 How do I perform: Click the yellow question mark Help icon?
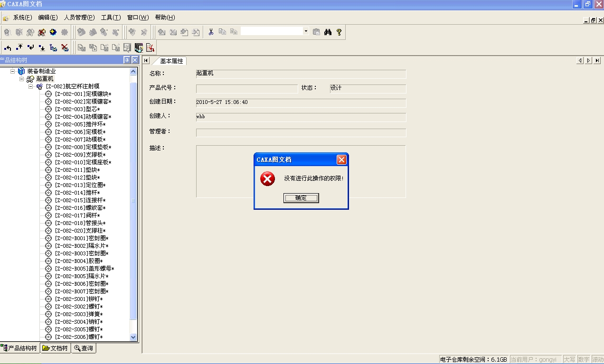pos(339,32)
